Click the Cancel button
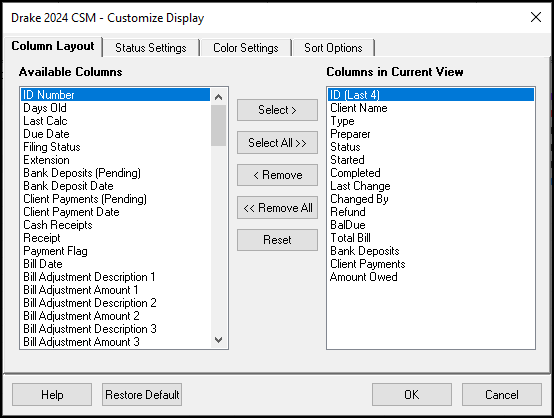This screenshot has height=418, width=554. (x=502, y=395)
